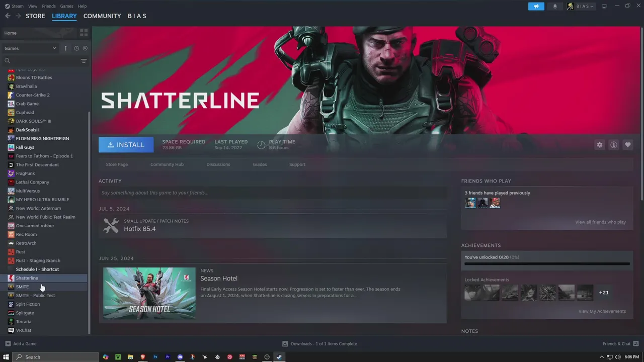This screenshot has width=644, height=362.
Task: Open the Discussions link
Action: pyautogui.click(x=218, y=164)
